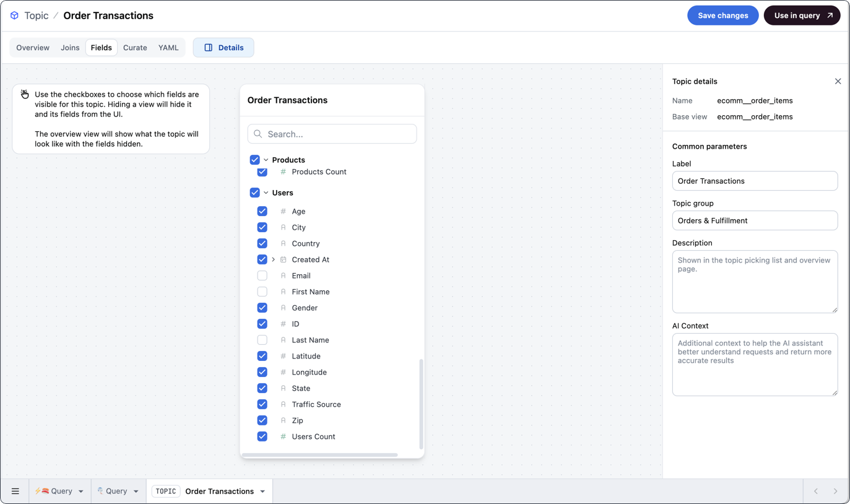This screenshot has height=504, width=850.
Task: Click the Topic cube icon in breadcrumb
Action: click(x=14, y=15)
